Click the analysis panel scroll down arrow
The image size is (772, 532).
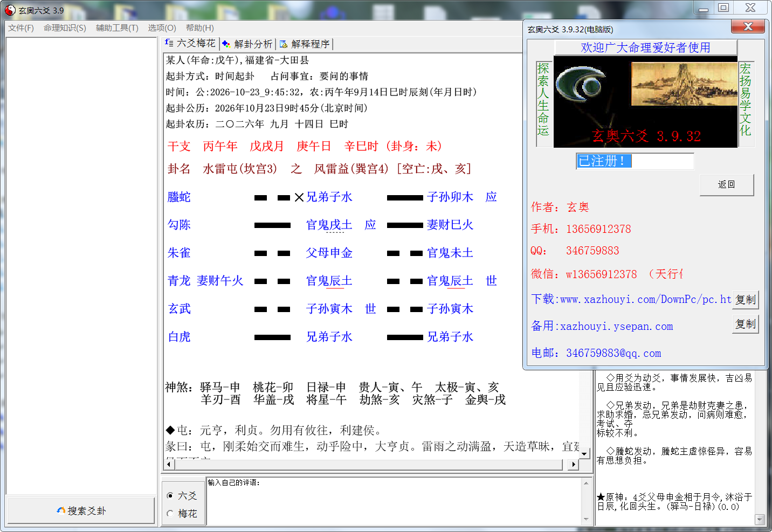tap(760, 520)
